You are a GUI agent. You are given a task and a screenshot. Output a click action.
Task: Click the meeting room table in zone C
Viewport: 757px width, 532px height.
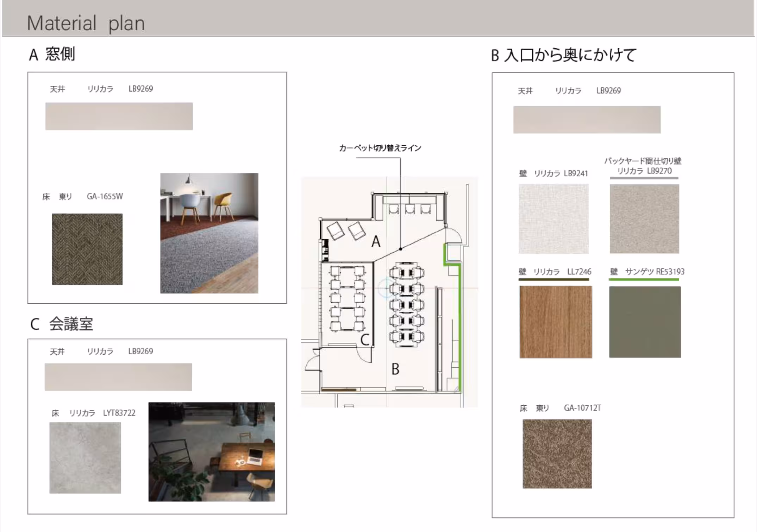tap(347, 298)
